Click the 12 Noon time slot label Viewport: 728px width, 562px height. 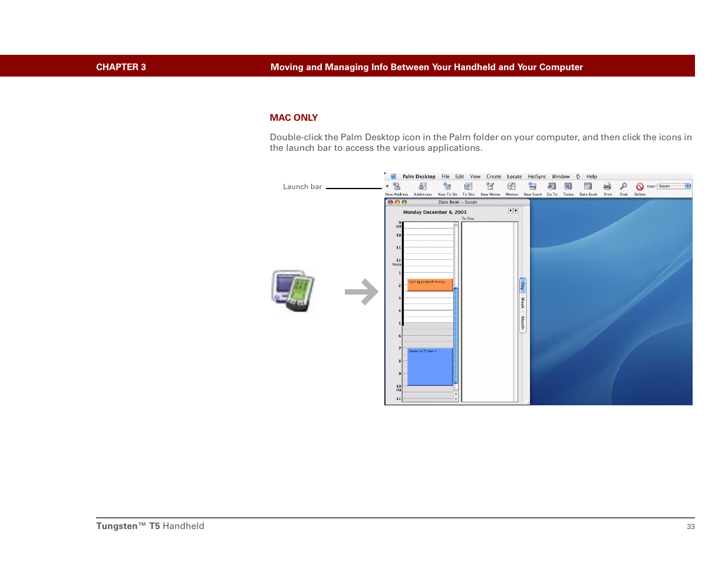click(x=397, y=262)
